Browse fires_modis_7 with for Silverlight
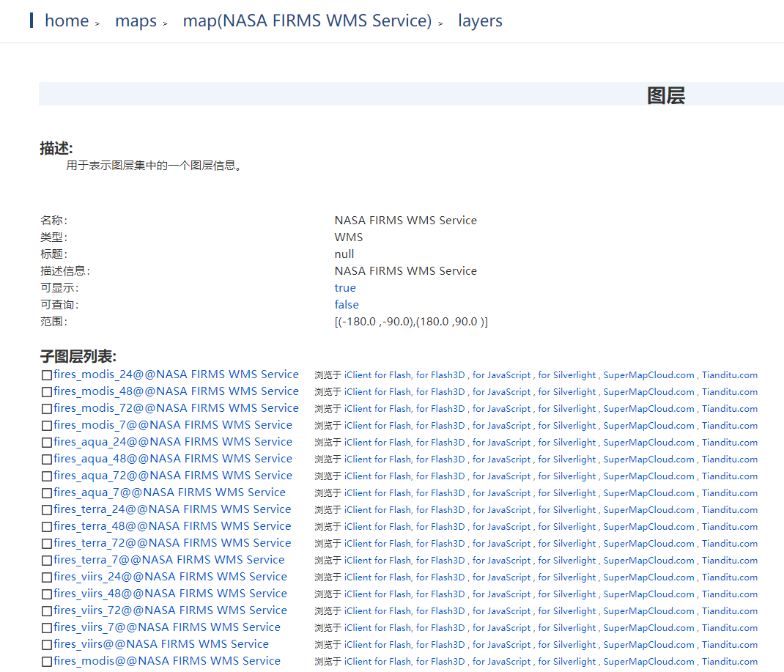784x672 pixels. [567, 426]
